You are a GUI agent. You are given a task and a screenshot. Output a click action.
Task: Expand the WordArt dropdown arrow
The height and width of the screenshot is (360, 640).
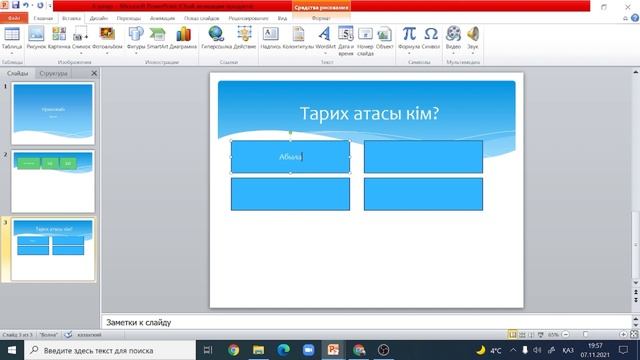(325, 53)
